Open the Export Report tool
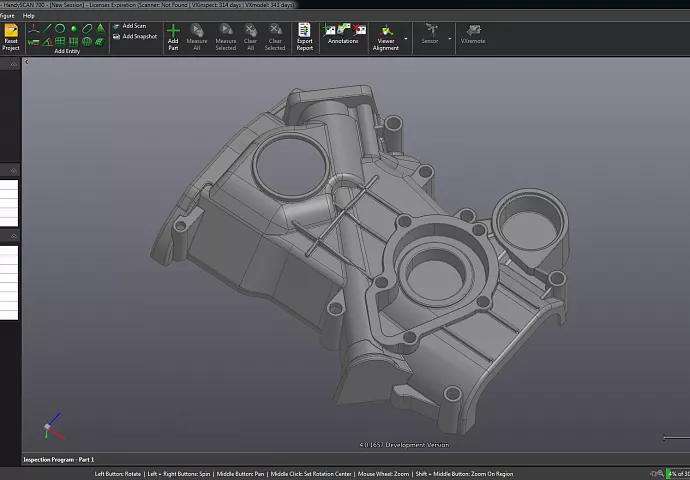Screen dimensions: 690x480 [304, 32]
